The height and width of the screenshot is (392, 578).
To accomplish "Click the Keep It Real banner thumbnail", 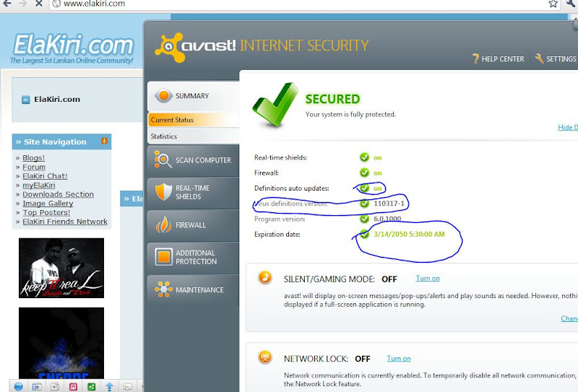I will pyautogui.click(x=61, y=268).
